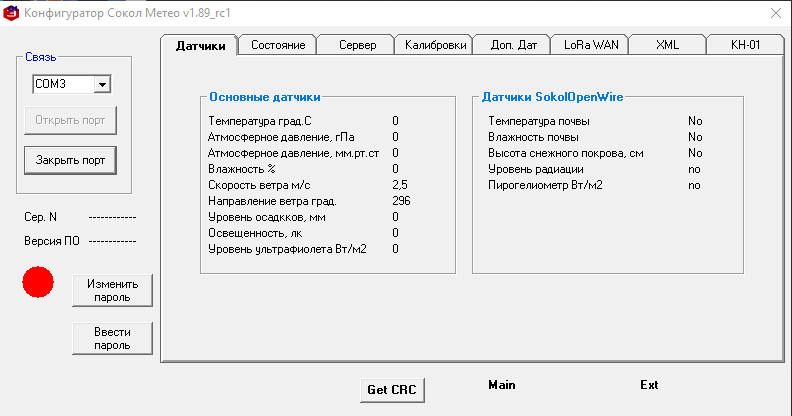Screen dimensions: 792x416
Task: Click Атмосферное давление, гПа label
Action: point(281,137)
